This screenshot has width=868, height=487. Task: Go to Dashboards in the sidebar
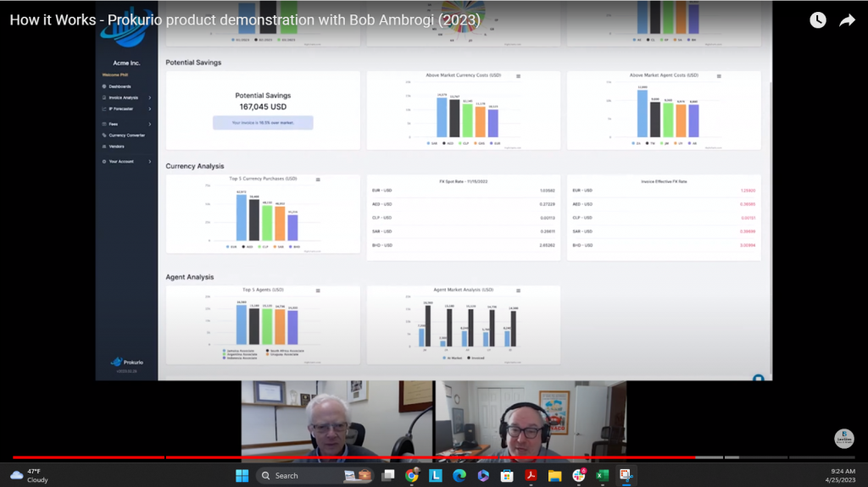pos(117,86)
